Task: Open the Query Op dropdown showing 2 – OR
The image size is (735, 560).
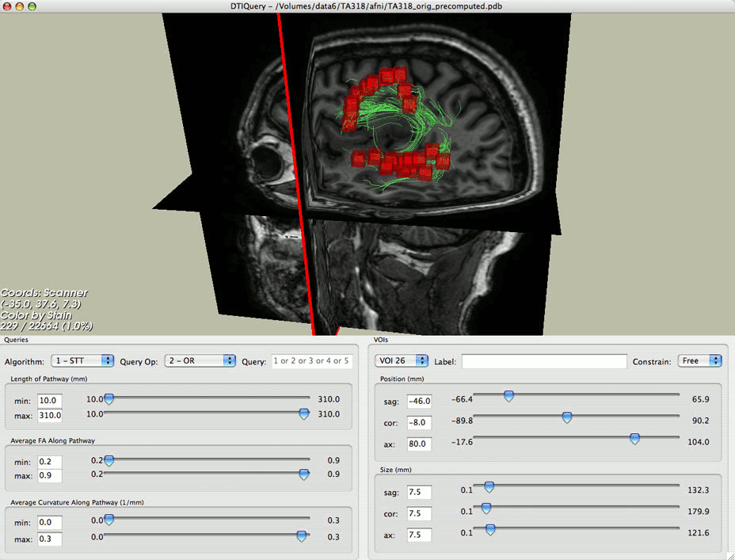Action: click(200, 361)
